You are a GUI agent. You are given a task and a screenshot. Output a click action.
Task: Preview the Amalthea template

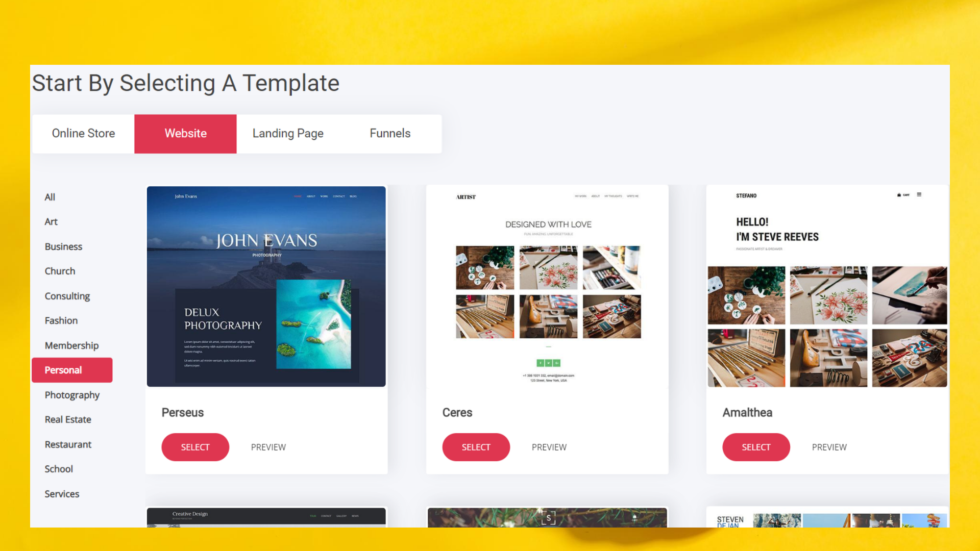coord(828,447)
